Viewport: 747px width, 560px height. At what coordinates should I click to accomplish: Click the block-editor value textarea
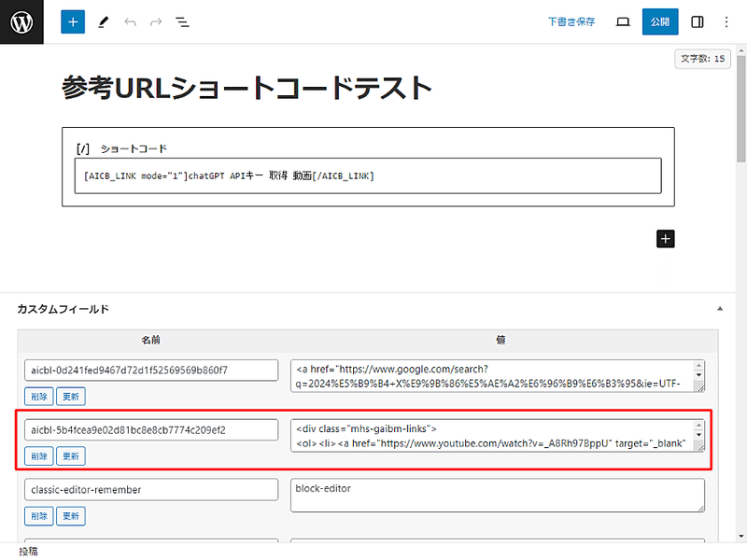point(498,496)
